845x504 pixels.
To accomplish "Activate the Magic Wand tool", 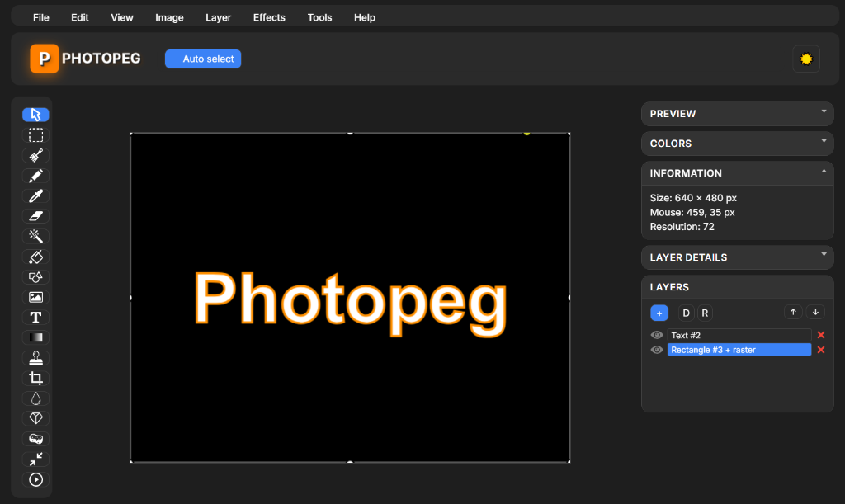I will pos(35,236).
